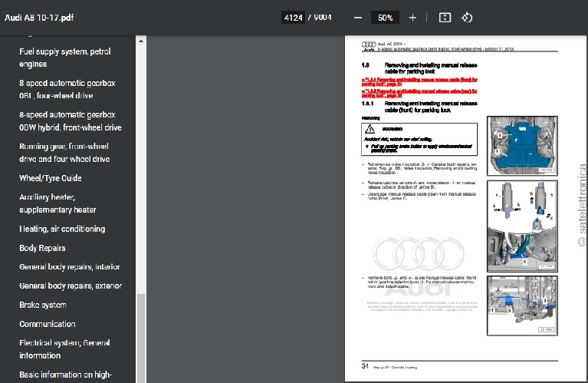Open '8-speed automatic gearbox 0BW hybrid' bookmark
588x383 pixels.
[x=70, y=121]
